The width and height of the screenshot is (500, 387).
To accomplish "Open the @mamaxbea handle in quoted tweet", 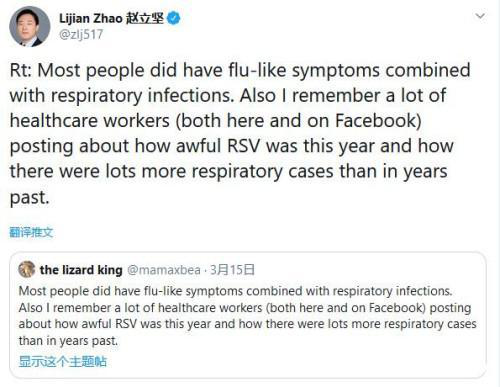I will [x=164, y=270].
